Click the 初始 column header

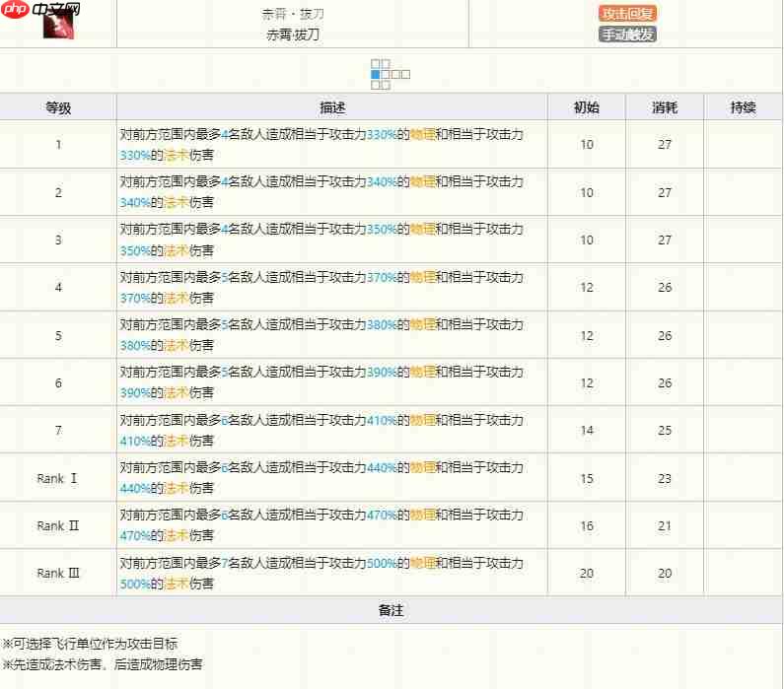click(x=586, y=107)
